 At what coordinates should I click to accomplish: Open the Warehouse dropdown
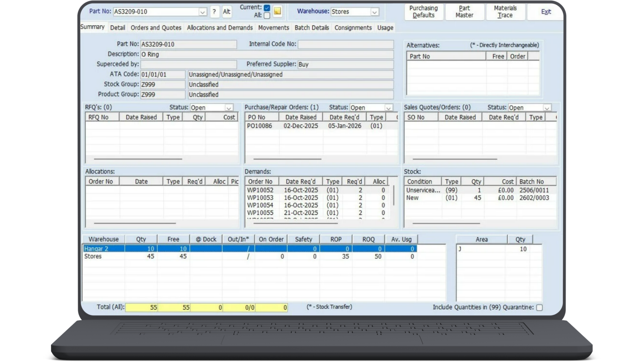pos(375,12)
